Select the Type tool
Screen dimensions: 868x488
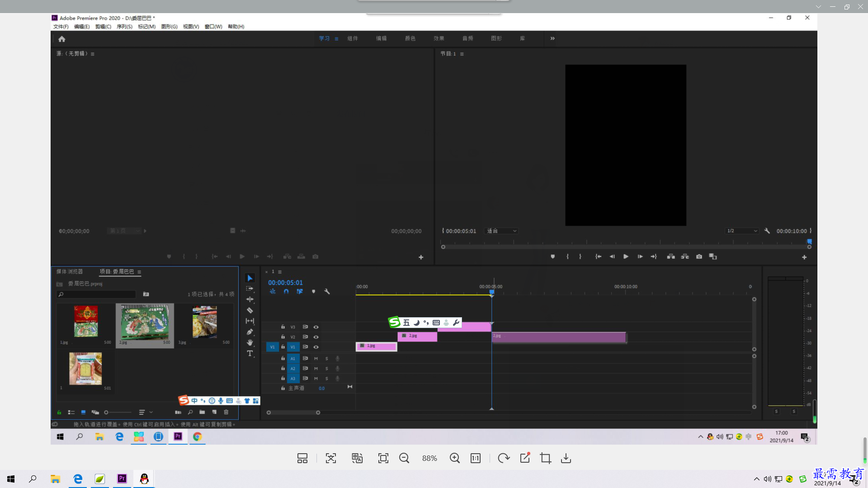pos(250,353)
